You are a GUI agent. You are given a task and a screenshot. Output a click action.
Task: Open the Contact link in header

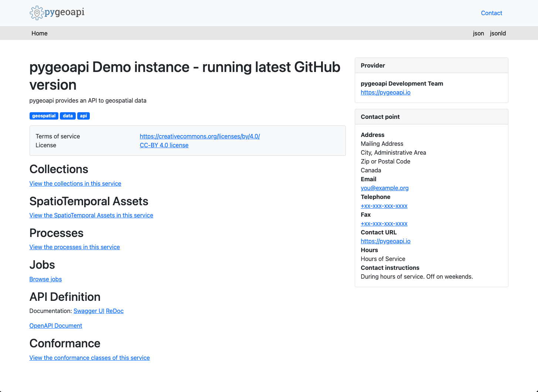point(491,13)
